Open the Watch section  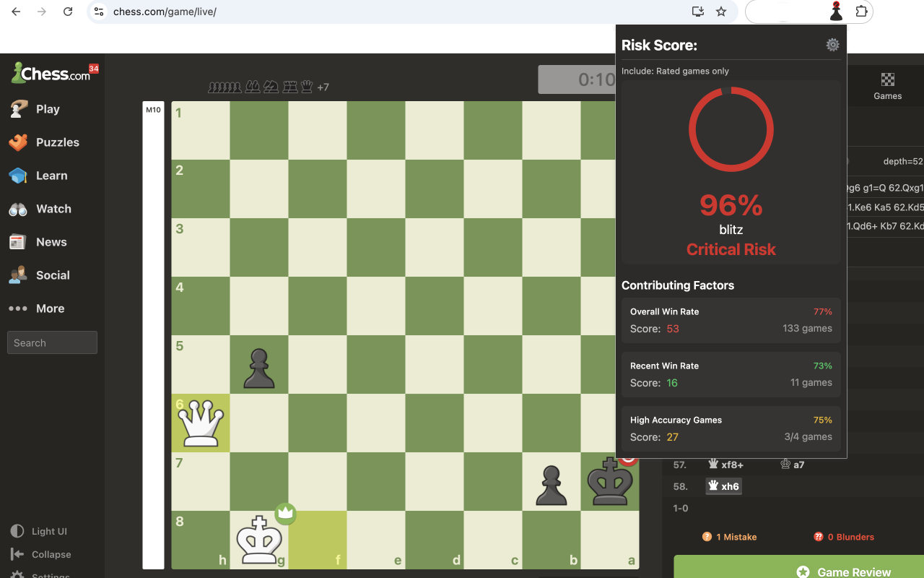(55, 209)
